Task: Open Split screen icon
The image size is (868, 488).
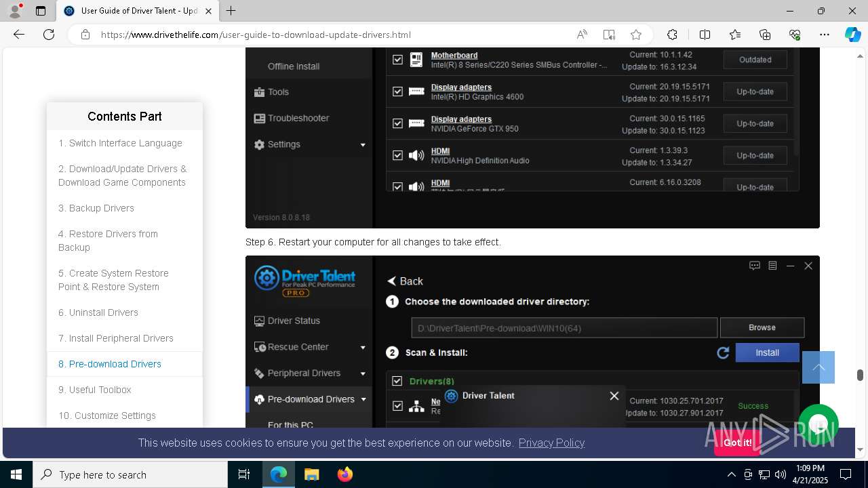Action: tap(705, 35)
